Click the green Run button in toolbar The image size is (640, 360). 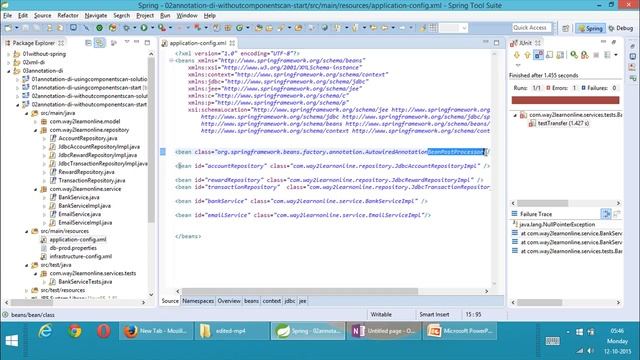(x=144, y=28)
